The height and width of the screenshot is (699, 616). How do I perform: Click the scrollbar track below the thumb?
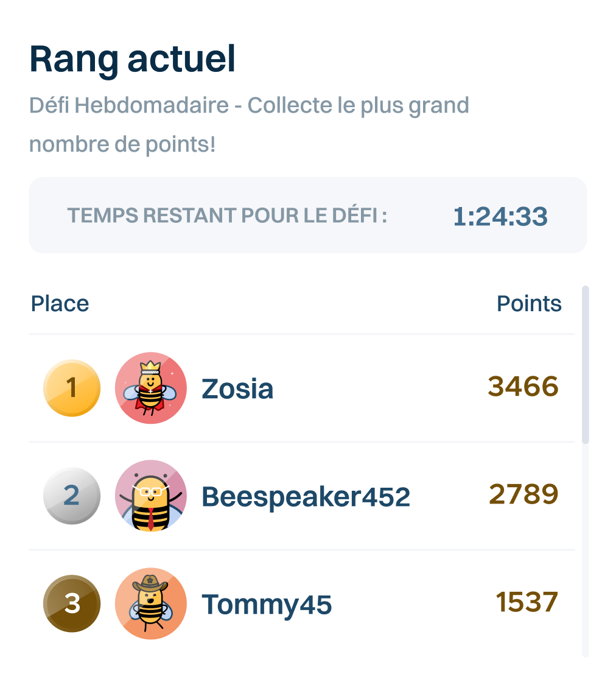(586, 548)
